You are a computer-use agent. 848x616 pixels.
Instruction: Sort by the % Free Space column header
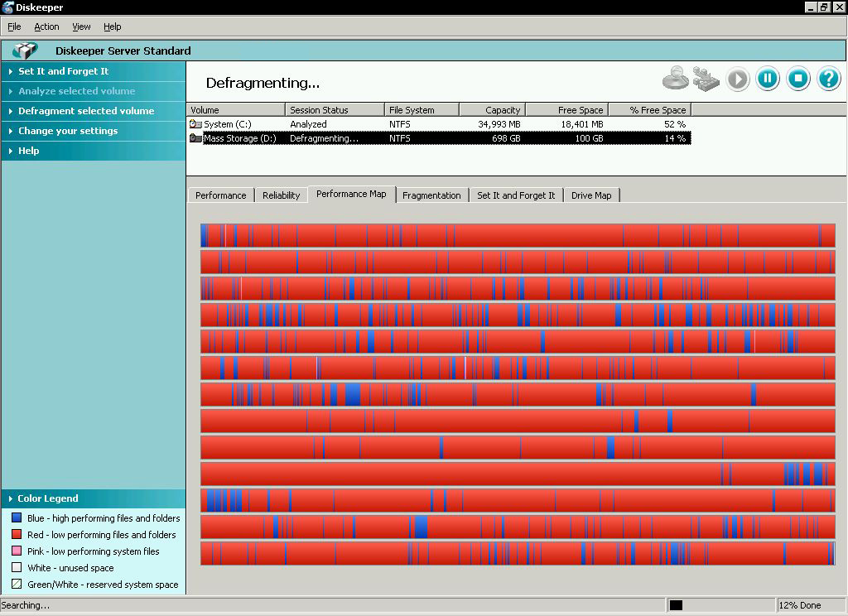pos(651,110)
